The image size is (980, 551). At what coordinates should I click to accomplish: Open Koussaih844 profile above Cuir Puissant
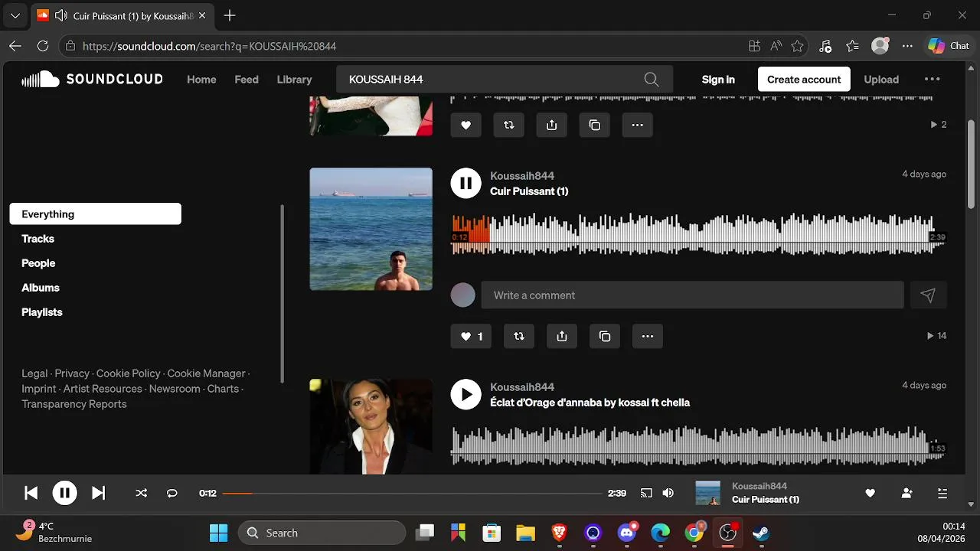click(x=522, y=176)
